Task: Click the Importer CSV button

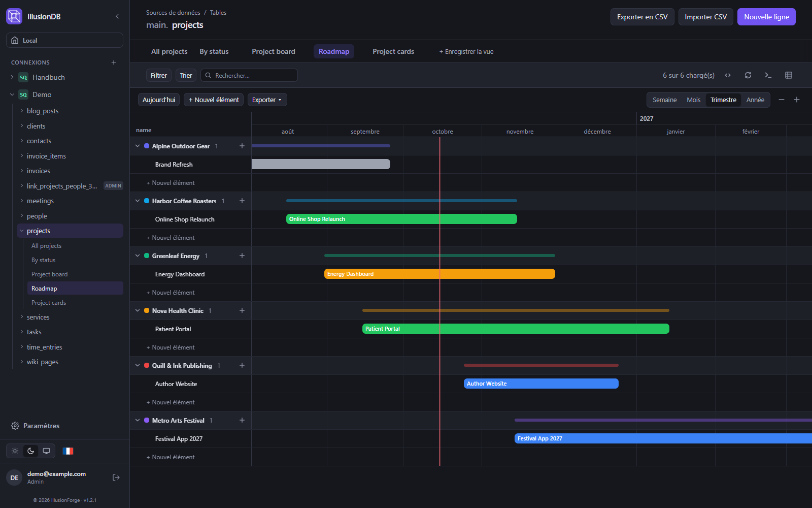Action: 706,17
